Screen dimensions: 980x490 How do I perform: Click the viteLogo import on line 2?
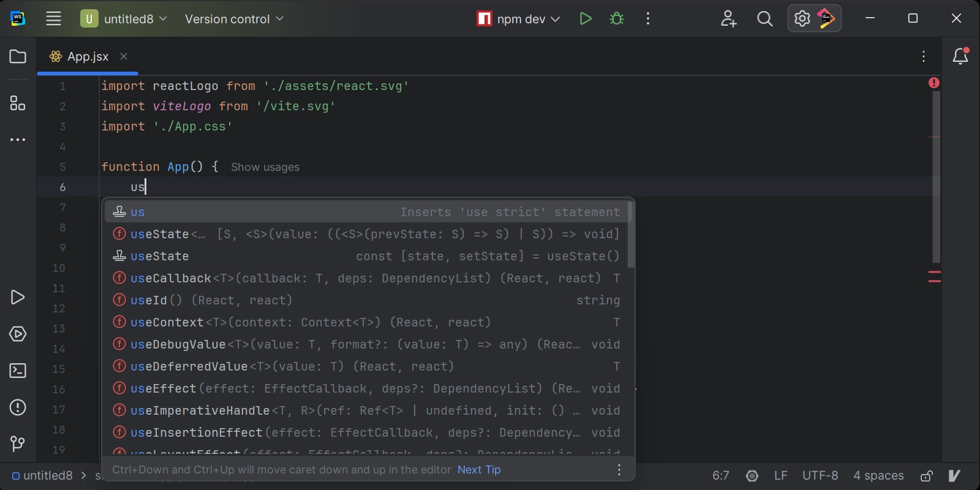(181, 107)
